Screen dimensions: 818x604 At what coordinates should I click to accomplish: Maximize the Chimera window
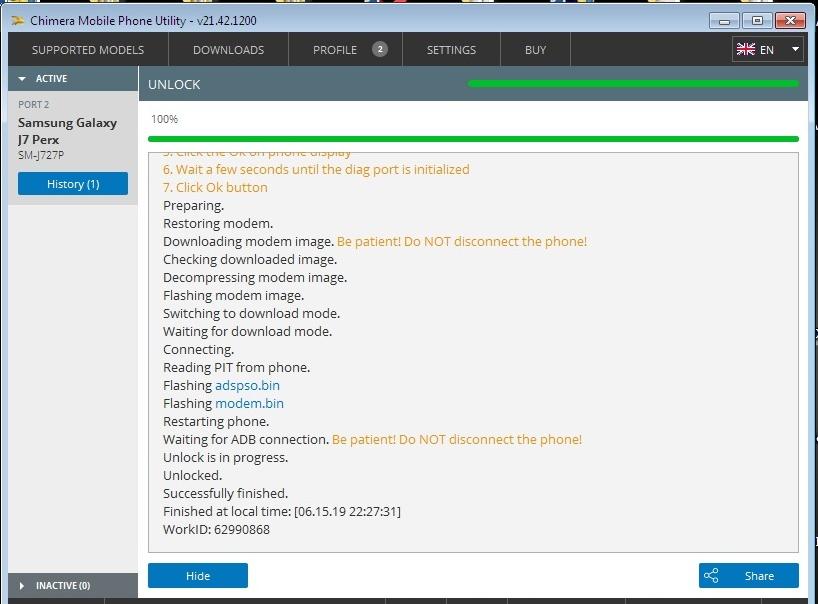pyautogui.click(x=757, y=21)
